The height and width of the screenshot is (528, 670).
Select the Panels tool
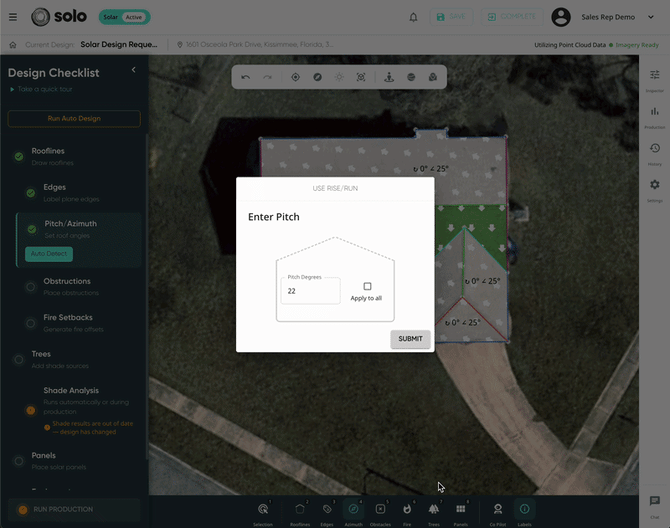pos(461,513)
